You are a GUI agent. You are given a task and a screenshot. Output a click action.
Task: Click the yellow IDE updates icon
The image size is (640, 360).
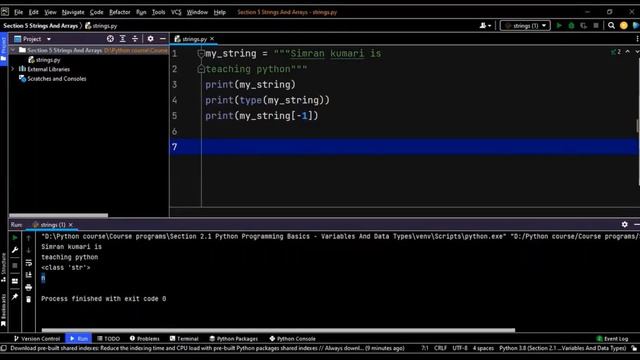[x=623, y=25]
